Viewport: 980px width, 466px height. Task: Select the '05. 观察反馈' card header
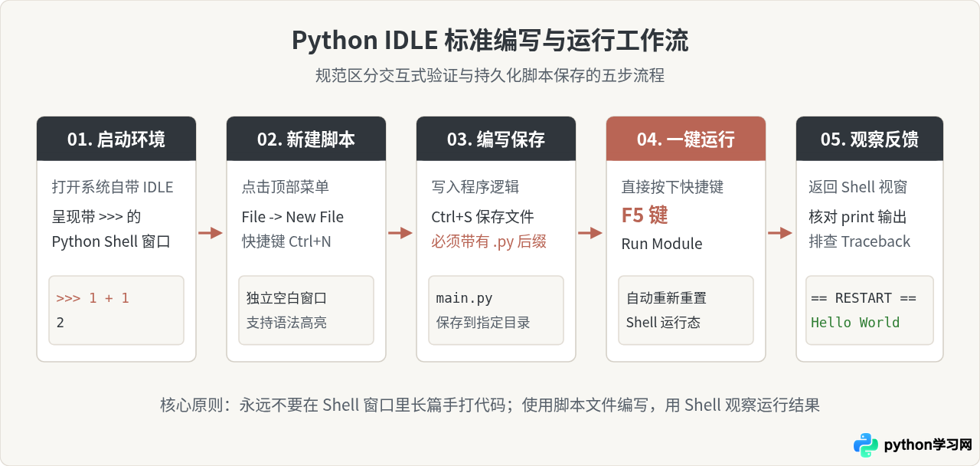870,139
